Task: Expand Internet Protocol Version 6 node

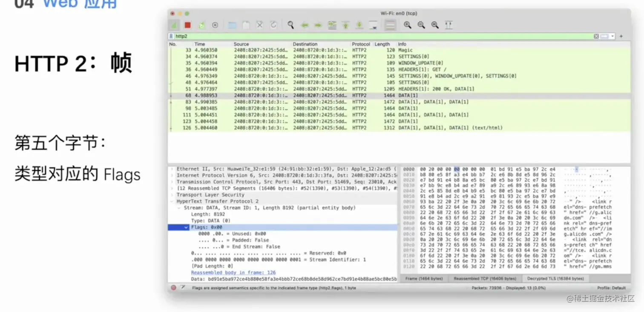Action: coord(172,175)
